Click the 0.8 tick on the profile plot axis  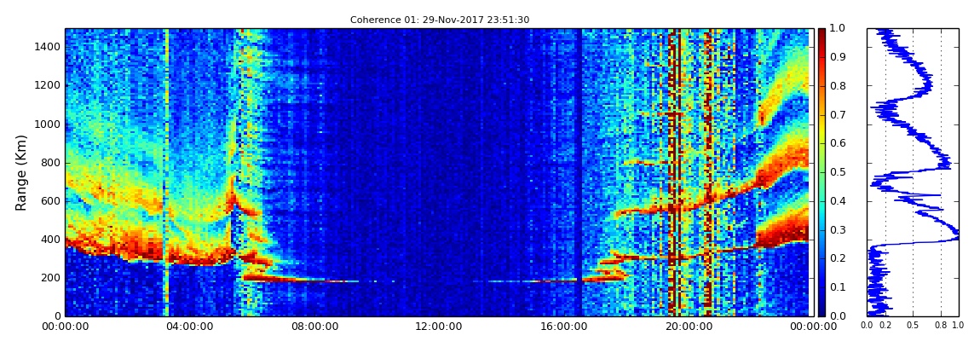tap(942, 325)
